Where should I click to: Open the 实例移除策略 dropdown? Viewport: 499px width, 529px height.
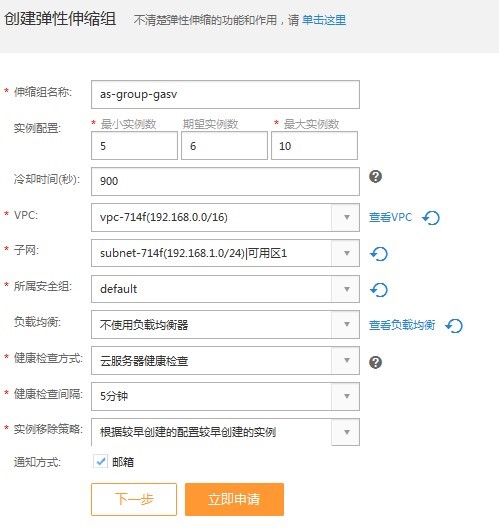[x=225, y=432]
